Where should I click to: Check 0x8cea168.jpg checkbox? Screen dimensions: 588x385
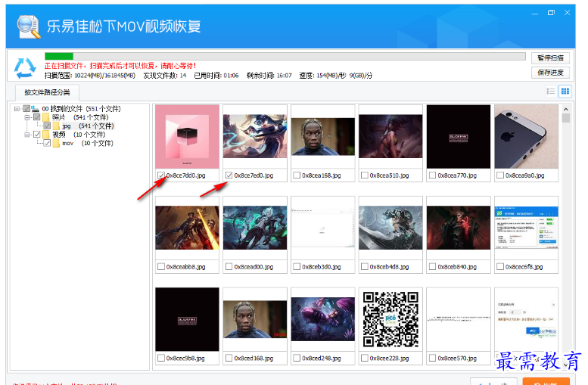click(x=297, y=175)
